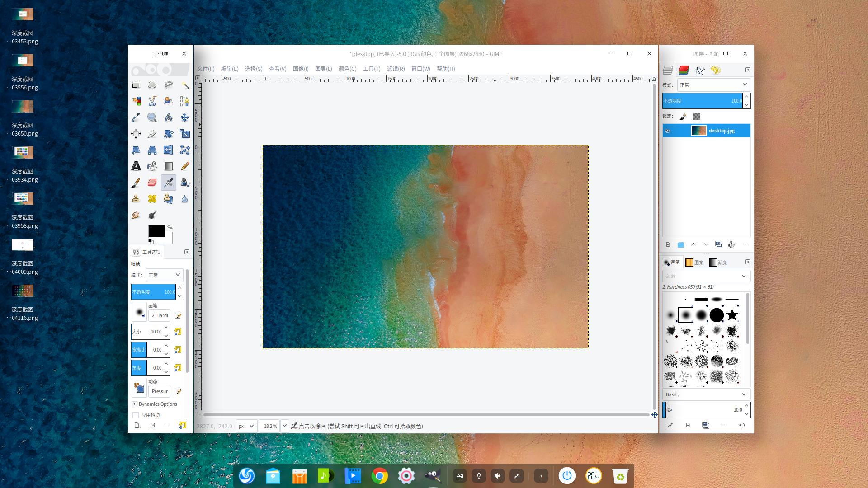Screen dimensions: 868x488
Task: Open layer mode dropdown 正常
Action: click(x=713, y=85)
